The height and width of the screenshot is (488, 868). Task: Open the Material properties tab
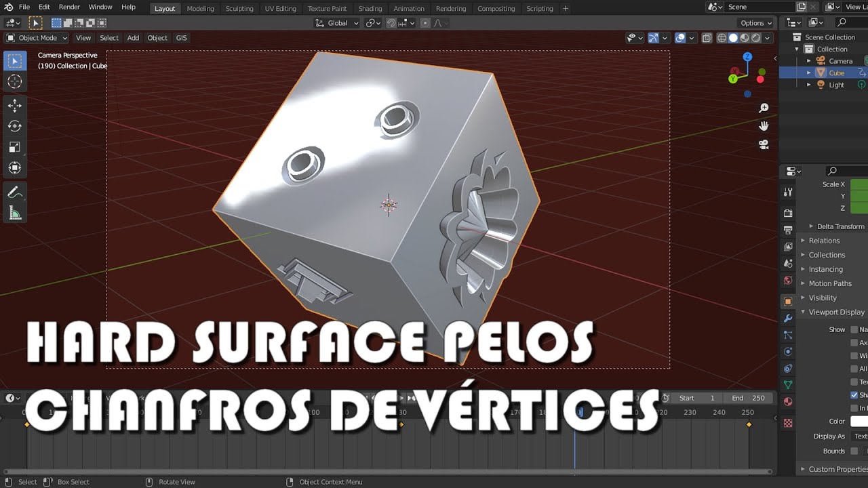tap(788, 401)
